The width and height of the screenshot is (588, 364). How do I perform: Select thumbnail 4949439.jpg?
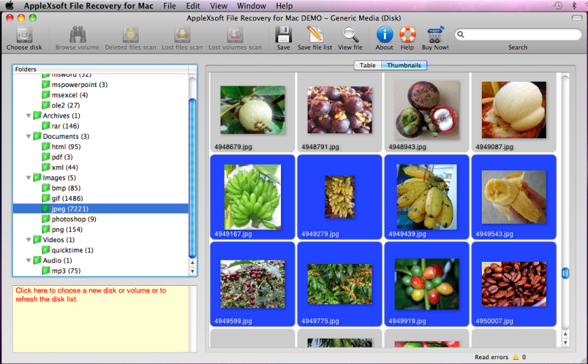tap(427, 197)
